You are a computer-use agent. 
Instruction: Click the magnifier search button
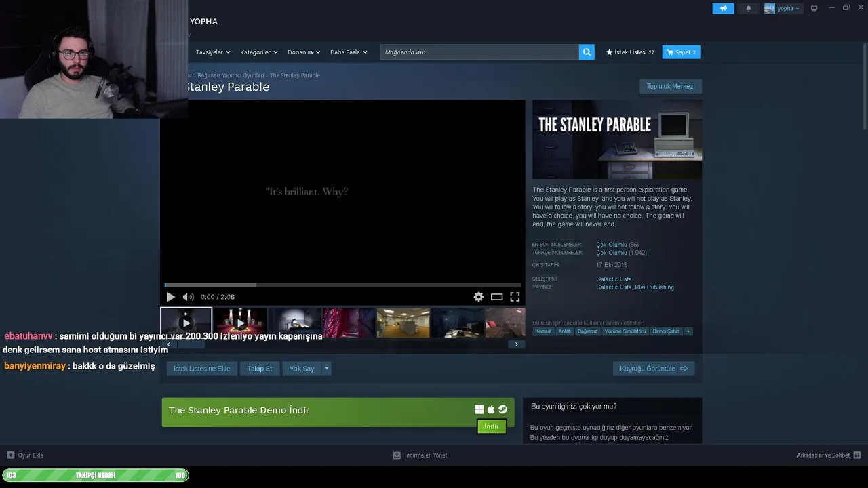587,52
